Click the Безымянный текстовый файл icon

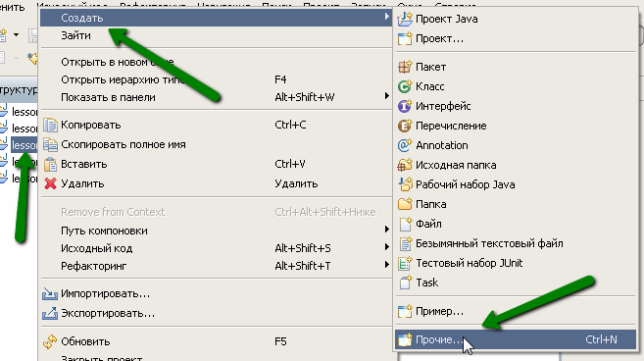pyautogui.click(x=406, y=243)
